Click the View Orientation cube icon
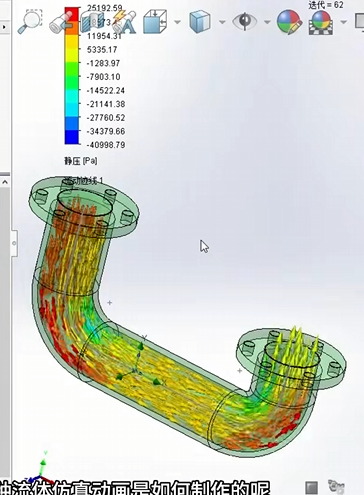 155,22
